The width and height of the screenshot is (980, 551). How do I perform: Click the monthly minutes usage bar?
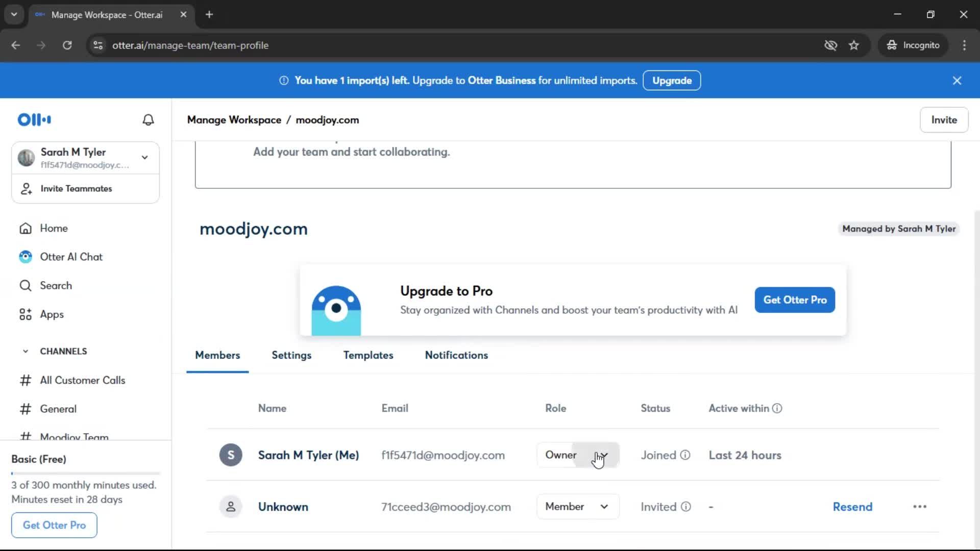[x=86, y=473]
